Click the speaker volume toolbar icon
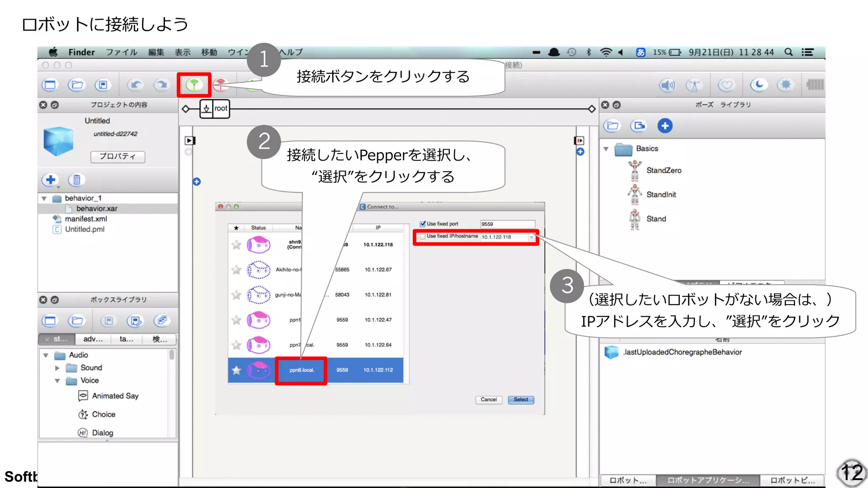This screenshot has height=488, width=868. (668, 85)
